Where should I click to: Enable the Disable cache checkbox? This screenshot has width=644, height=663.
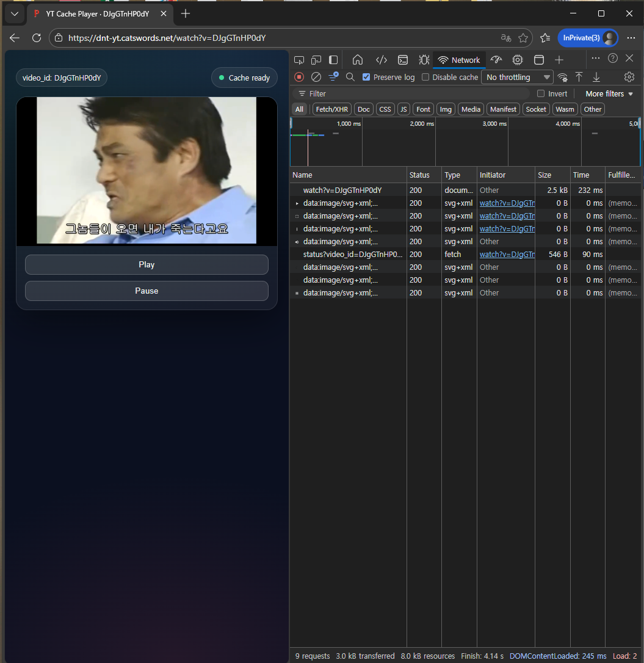click(x=425, y=78)
